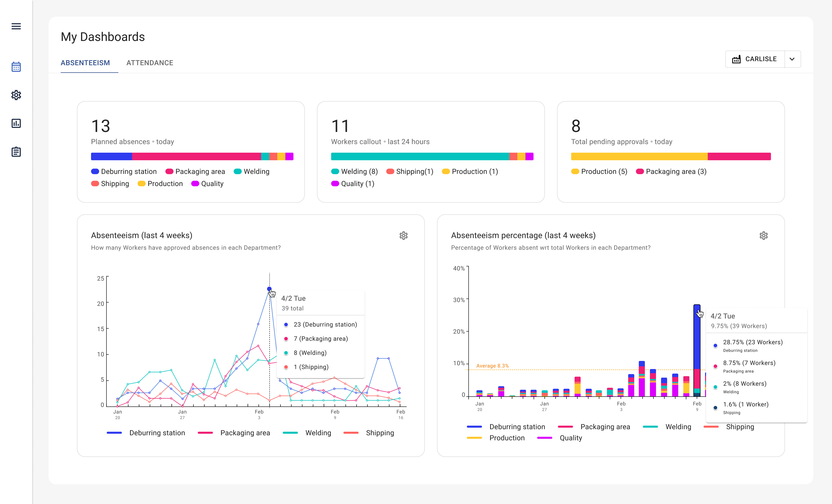Viewport: 832px width, 504px height.
Task: Open settings for the Absenteeism chart
Action: (x=404, y=235)
